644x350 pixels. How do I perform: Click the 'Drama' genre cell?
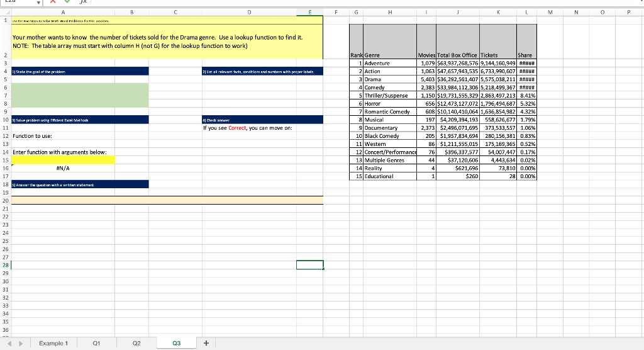click(390, 79)
